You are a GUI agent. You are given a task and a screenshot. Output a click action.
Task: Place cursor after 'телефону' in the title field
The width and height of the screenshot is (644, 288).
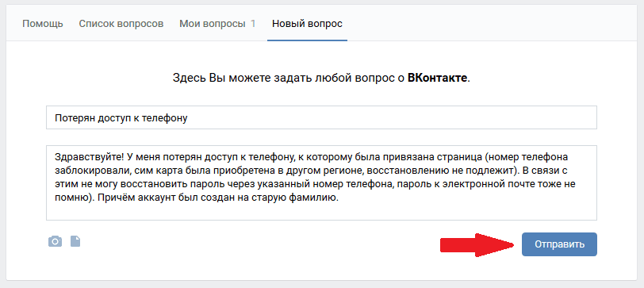coord(189,118)
